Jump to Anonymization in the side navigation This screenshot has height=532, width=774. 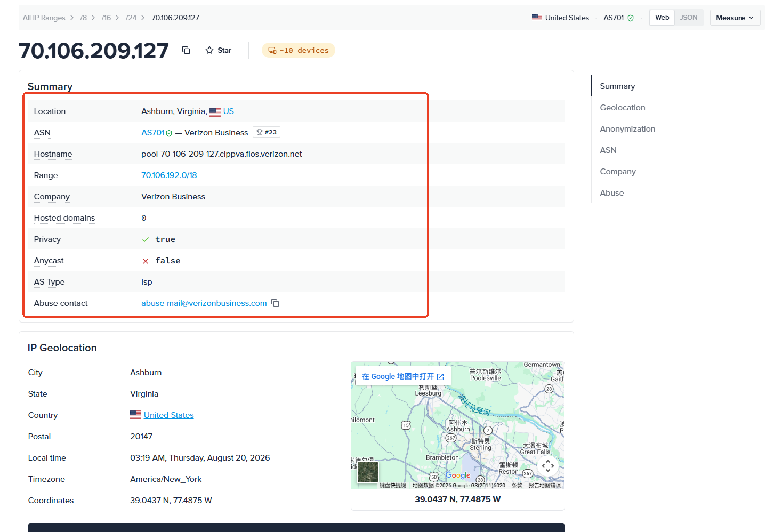pyautogui.click(x=627, y=129)
